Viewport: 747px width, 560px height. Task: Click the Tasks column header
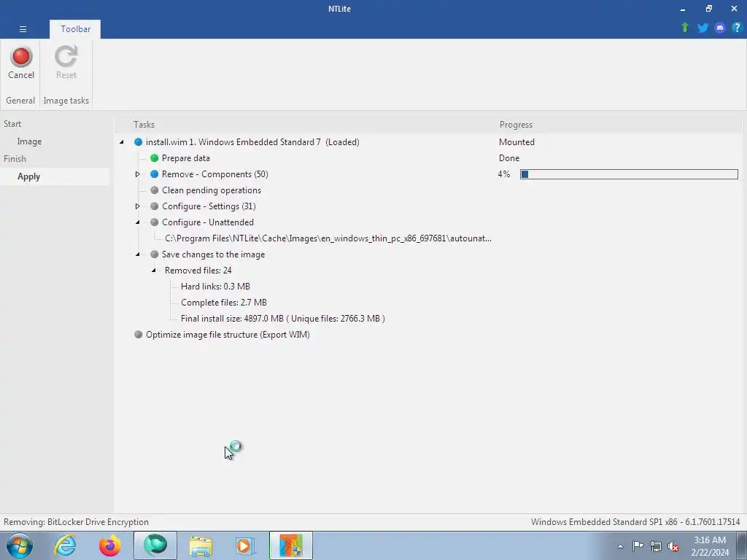(x=144, y=124)
